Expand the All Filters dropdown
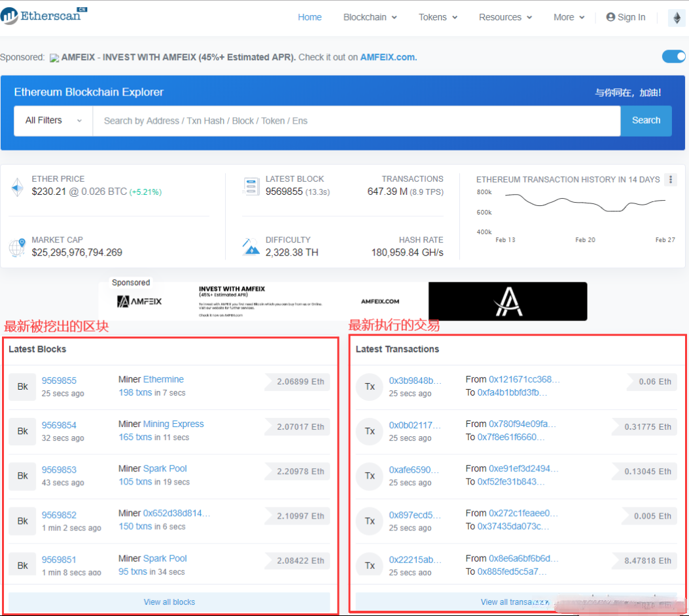The height and width of the screenshot is (616, 689). click(53, 121)
